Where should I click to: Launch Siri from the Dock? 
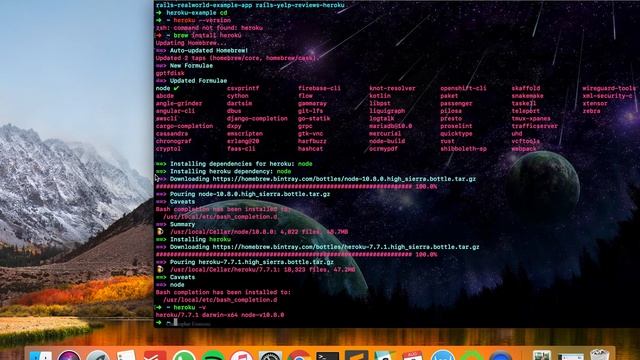[69, 356]
